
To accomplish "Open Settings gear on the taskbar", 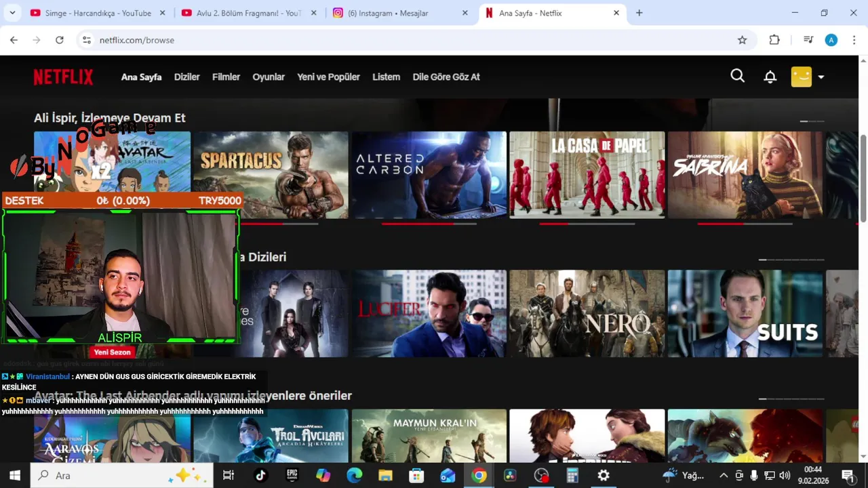I will 604,475.
